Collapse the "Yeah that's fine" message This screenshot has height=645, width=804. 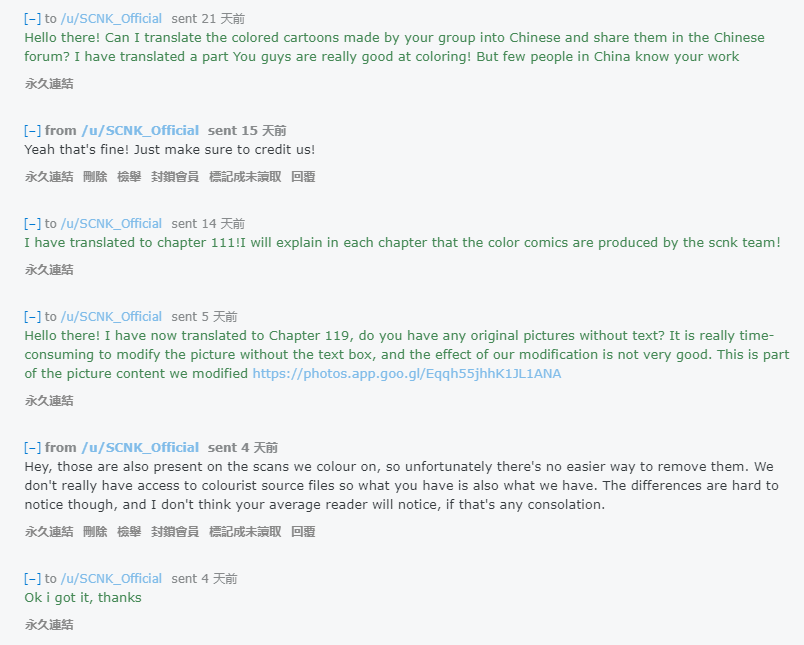[x=33, y=131]
